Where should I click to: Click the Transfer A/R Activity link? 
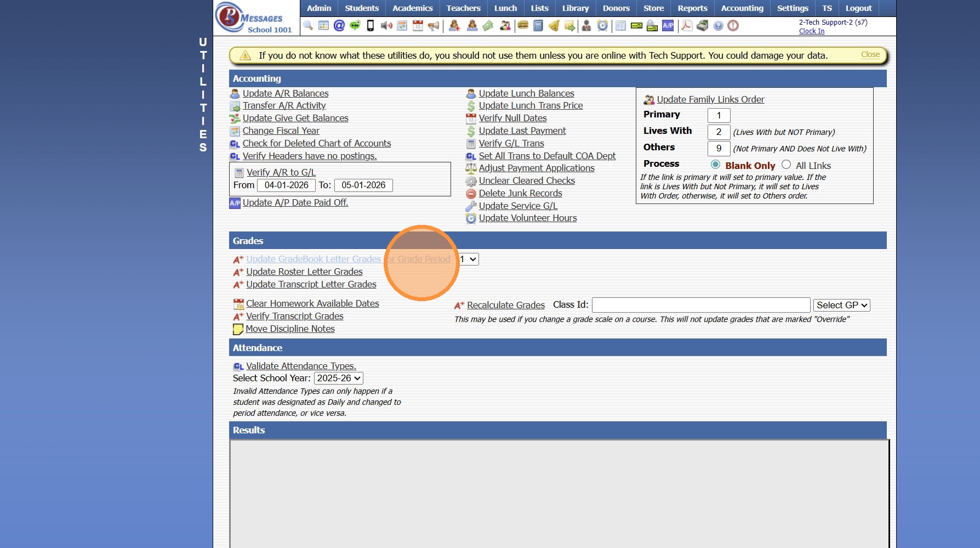[x=284, y=105]
